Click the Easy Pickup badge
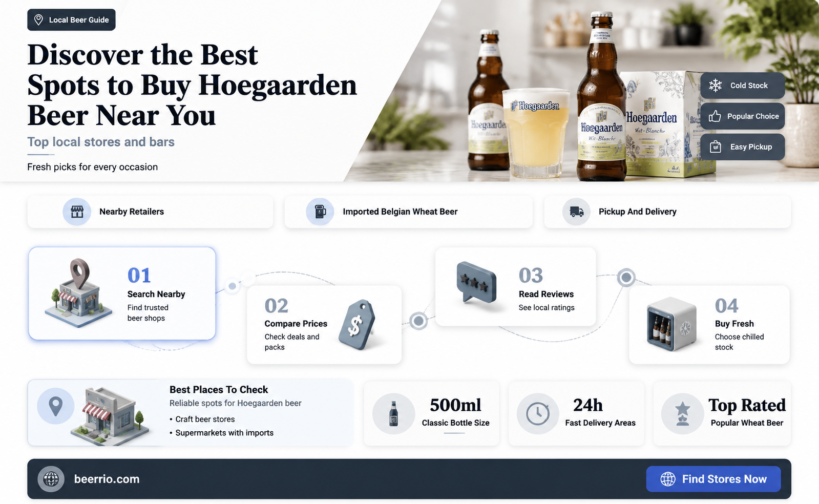The width and height of the screenshot is (819, 504). click(x=743, y=147)
